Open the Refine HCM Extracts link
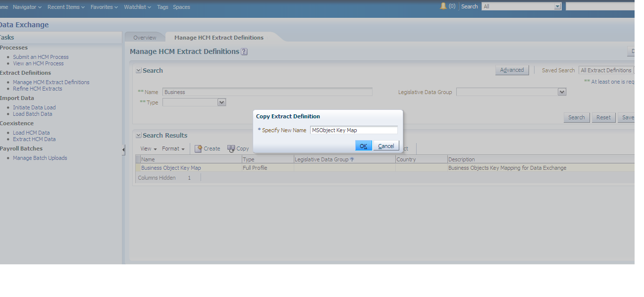Screen dimensions: 644x297 pos(38,89)
